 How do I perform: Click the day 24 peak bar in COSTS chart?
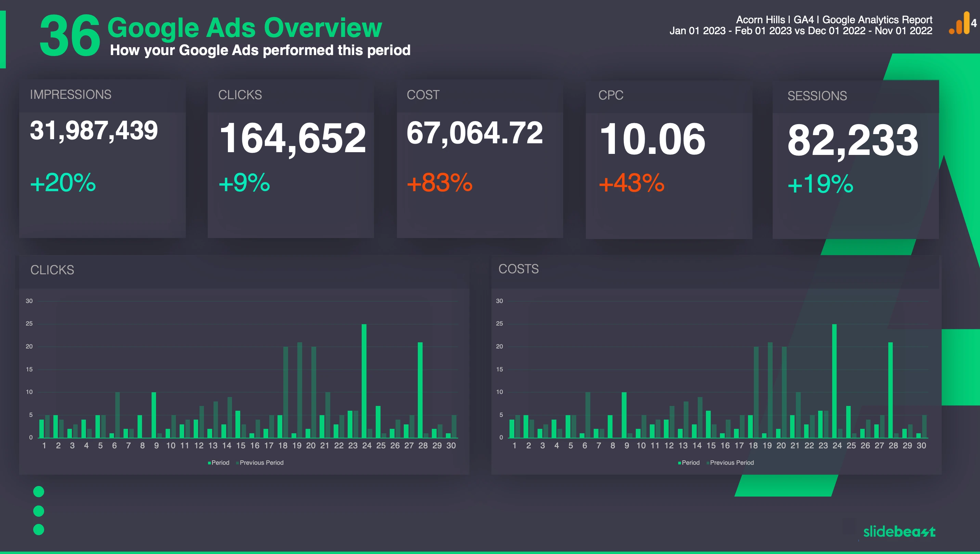tap(835, 381)
